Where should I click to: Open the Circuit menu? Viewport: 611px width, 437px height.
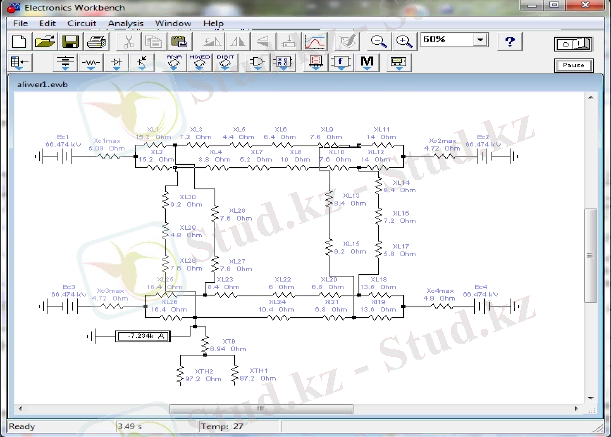click(x=82, y=22)
